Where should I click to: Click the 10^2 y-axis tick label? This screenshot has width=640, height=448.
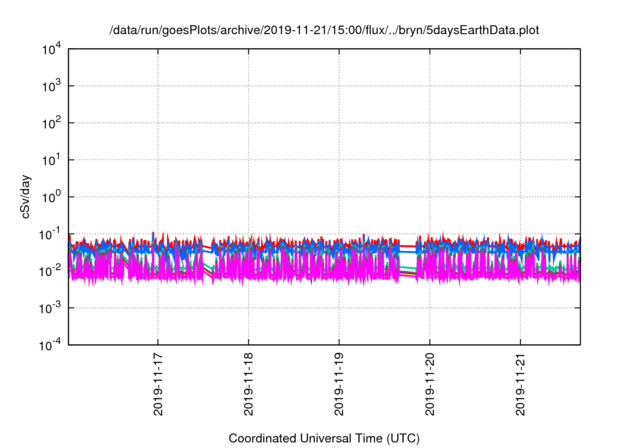point(51,123)
